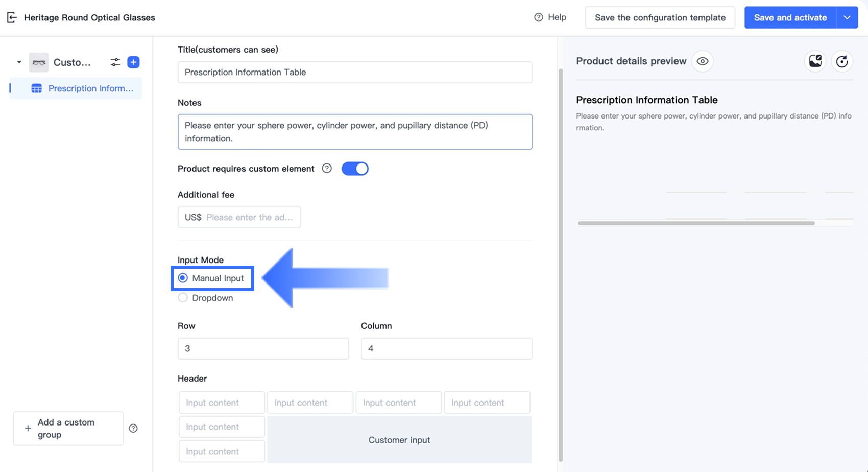This screenshot has width=868, height=472.
Task: Toggle the product details preview eye icon
Action: [x=703, y=61]
